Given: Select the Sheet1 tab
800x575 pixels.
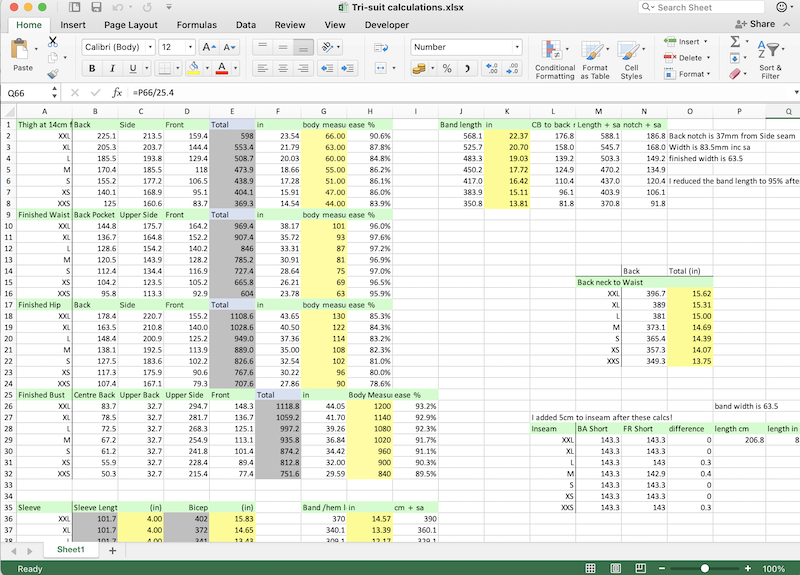Looking at the screenshot, I should [x=70, y=549].
